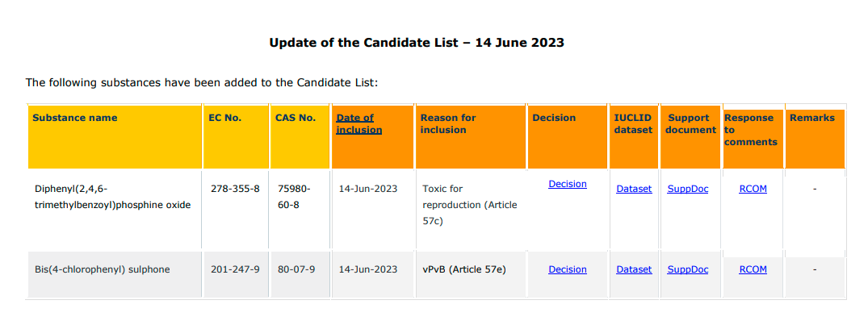Click the 'Reason for inclusion' header

point(448,123)
